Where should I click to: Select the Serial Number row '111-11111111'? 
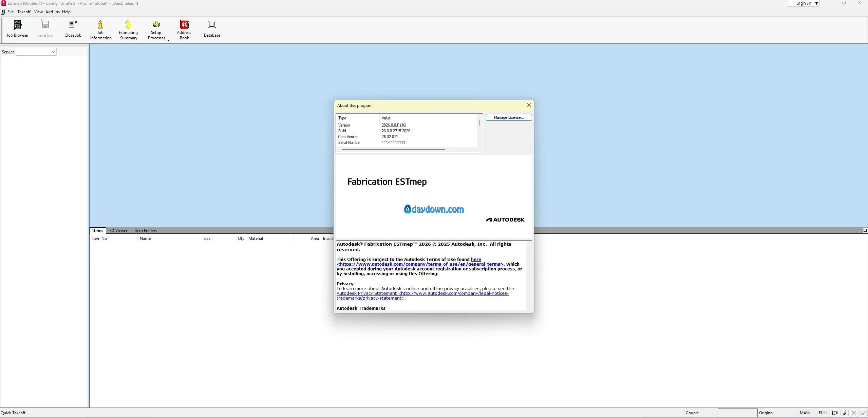(x=407, y=142)
